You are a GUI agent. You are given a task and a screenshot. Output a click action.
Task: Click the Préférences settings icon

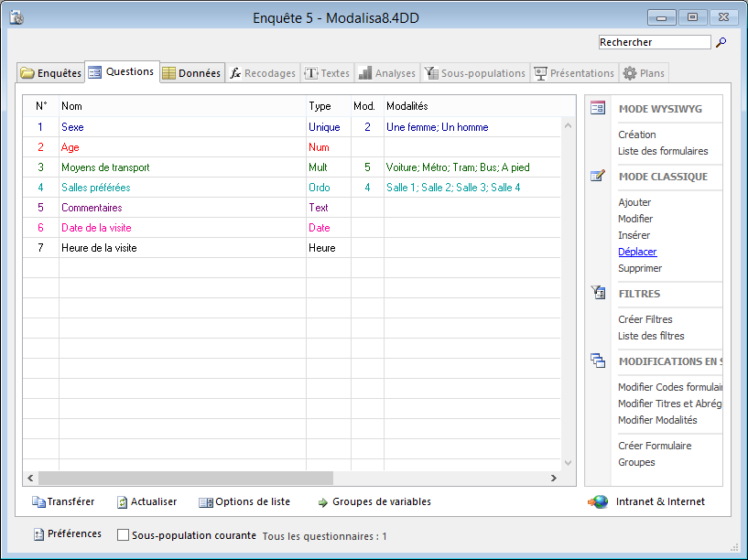(x=38, y=534)
